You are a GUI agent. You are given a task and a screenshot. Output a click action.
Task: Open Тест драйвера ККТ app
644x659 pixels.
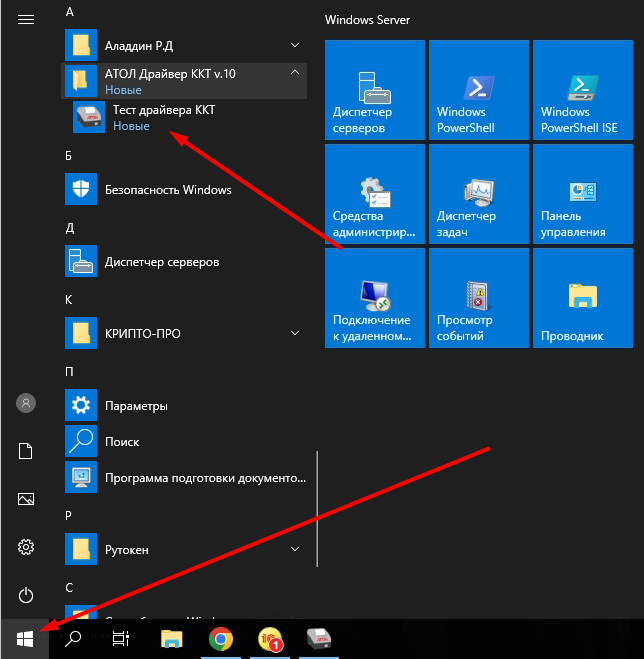[163, 117]
